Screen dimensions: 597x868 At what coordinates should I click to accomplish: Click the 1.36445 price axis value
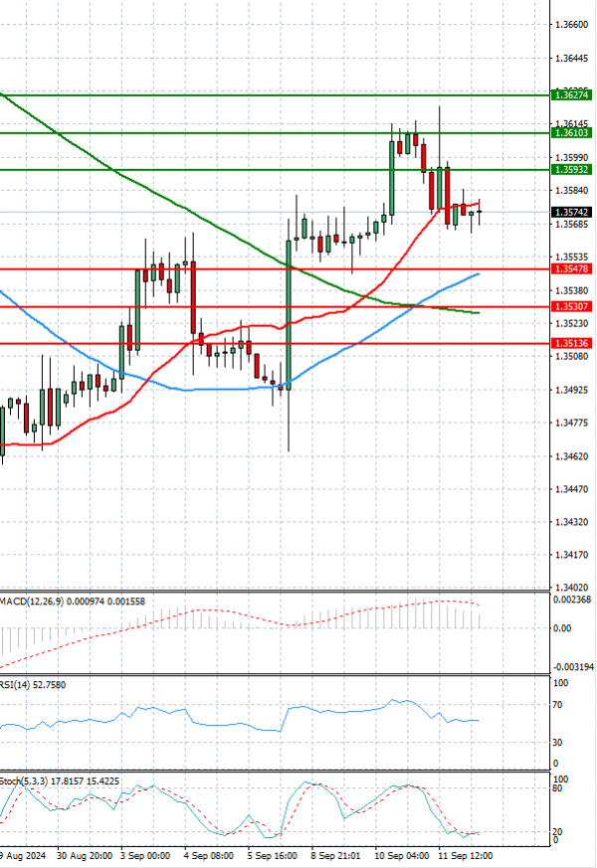571,58
